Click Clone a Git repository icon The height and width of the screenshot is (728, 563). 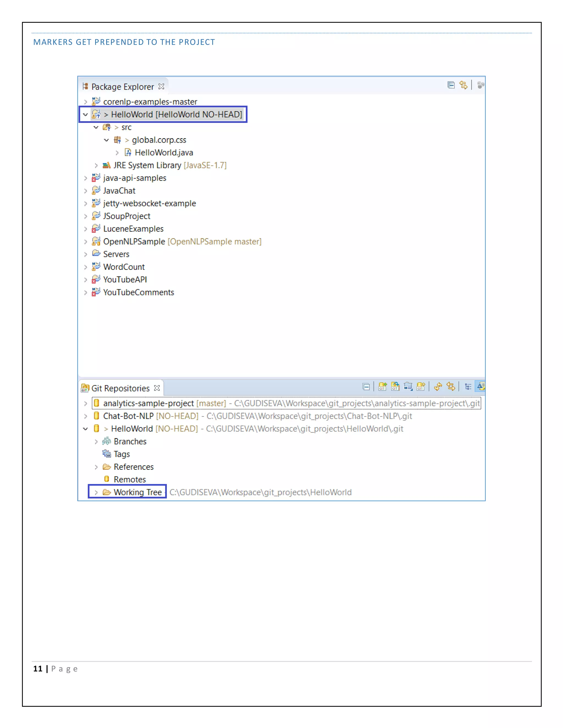tap(395, 386)
